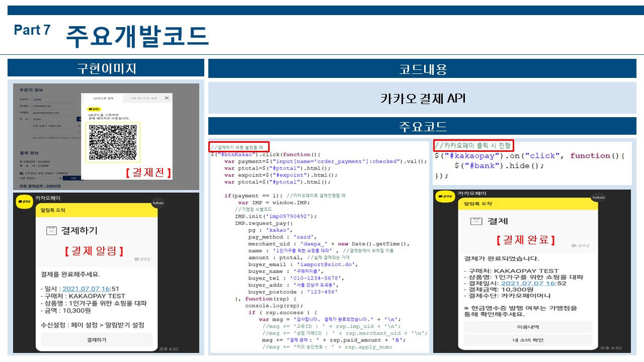
Task: Click the document icon beside the 결제 heading
Action: click(475, 221)
